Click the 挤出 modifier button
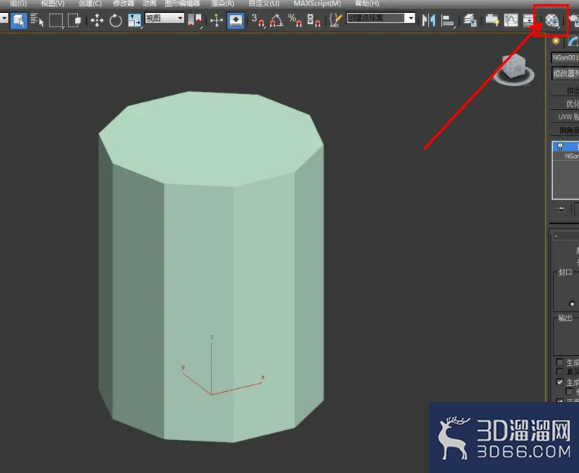 pyautogui.click(x=565, y=90)
